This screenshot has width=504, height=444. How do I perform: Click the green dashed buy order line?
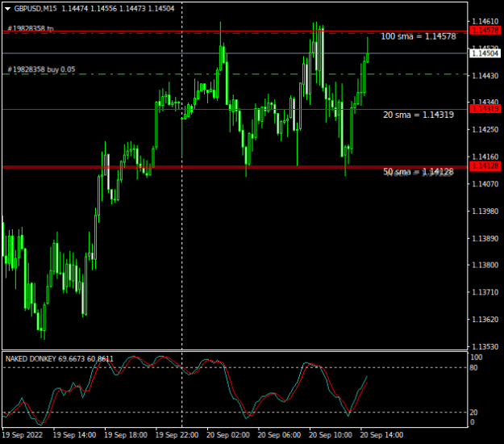[235, 74]
